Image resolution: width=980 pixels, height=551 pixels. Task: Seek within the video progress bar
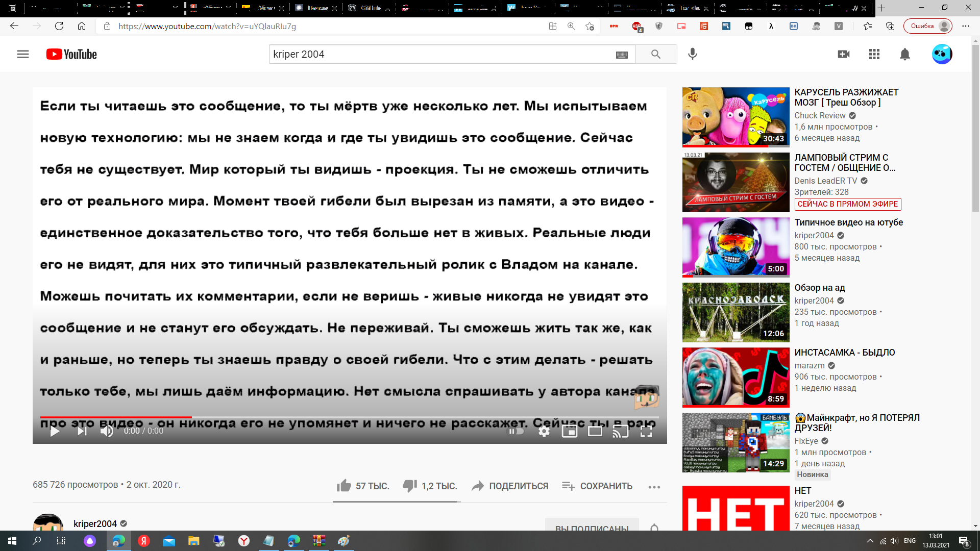click(350, 417)
